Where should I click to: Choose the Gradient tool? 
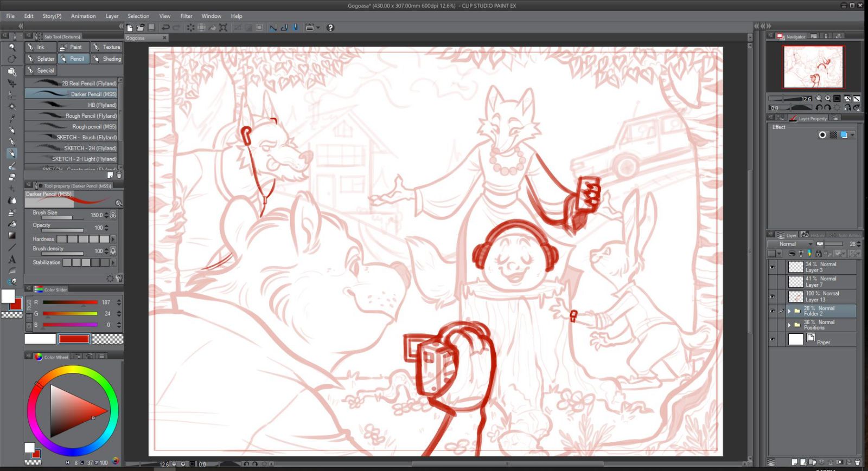[11, 235]
